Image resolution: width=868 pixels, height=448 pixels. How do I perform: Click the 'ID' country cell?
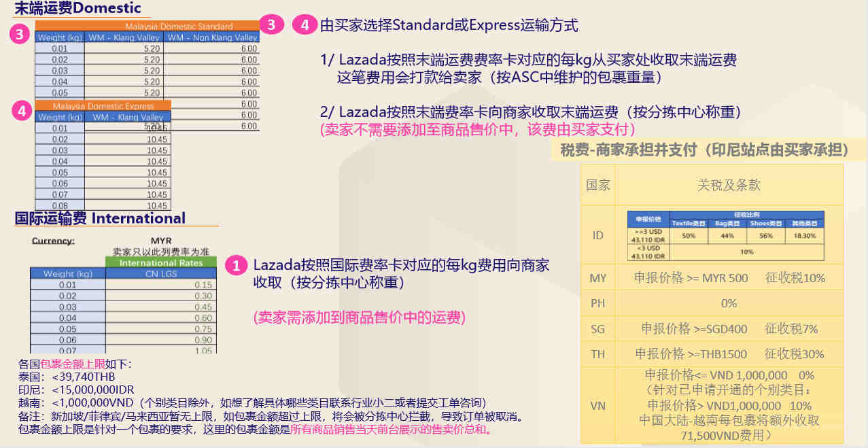598,236
